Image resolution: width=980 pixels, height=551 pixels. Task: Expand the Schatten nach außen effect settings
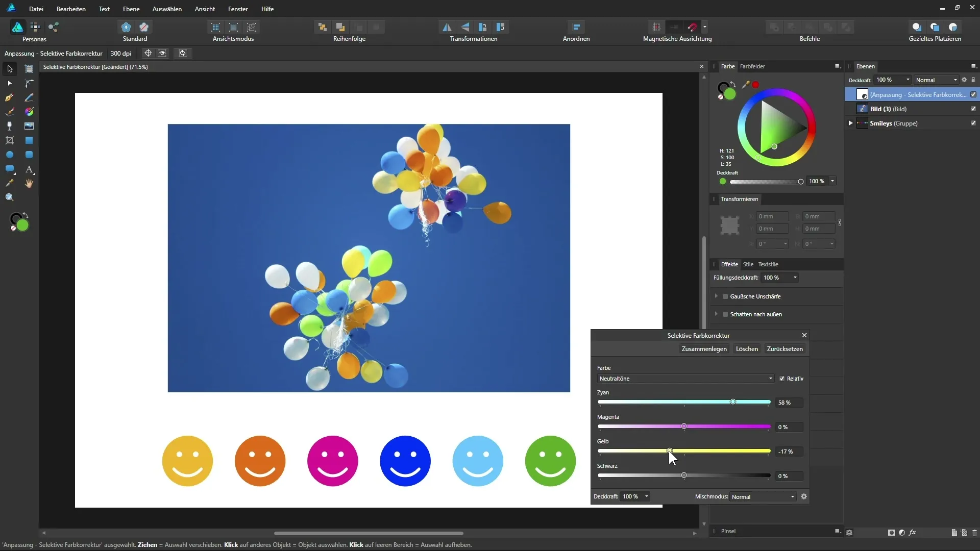pos(716,314)
